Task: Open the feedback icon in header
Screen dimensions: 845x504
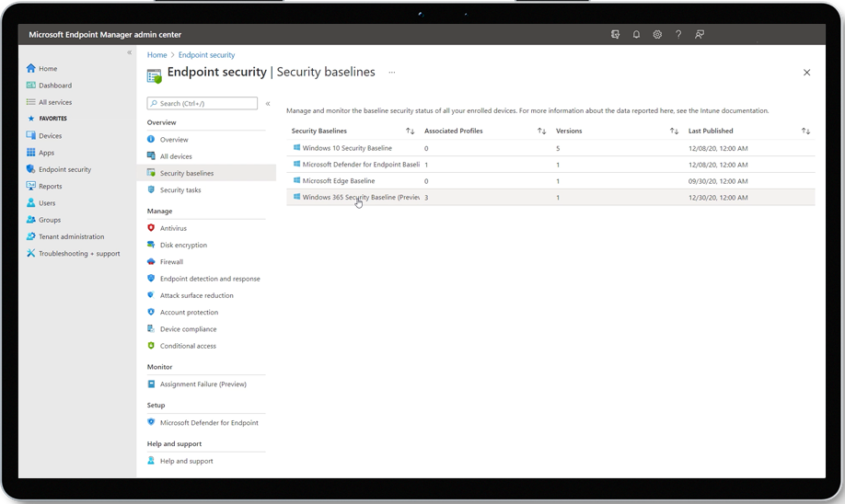Action: [x=700, y=35]
